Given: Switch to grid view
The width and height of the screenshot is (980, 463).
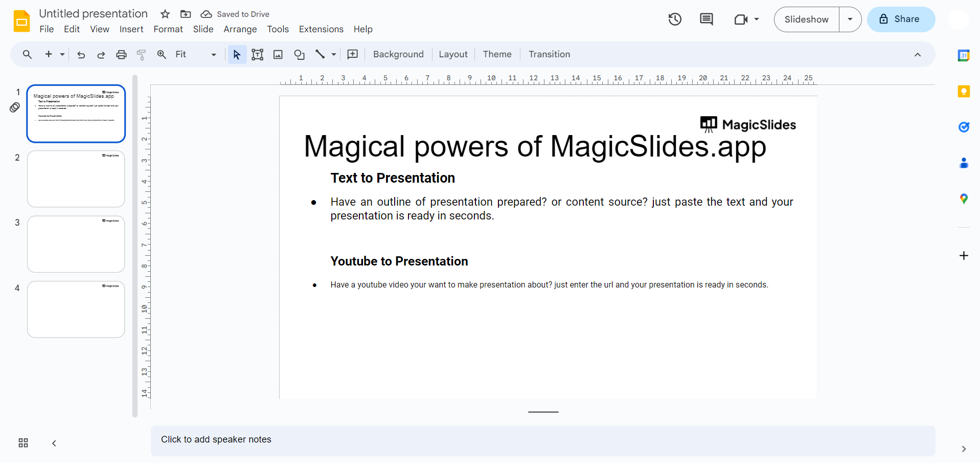Looking at the screenshot, I should pos(23,443).
